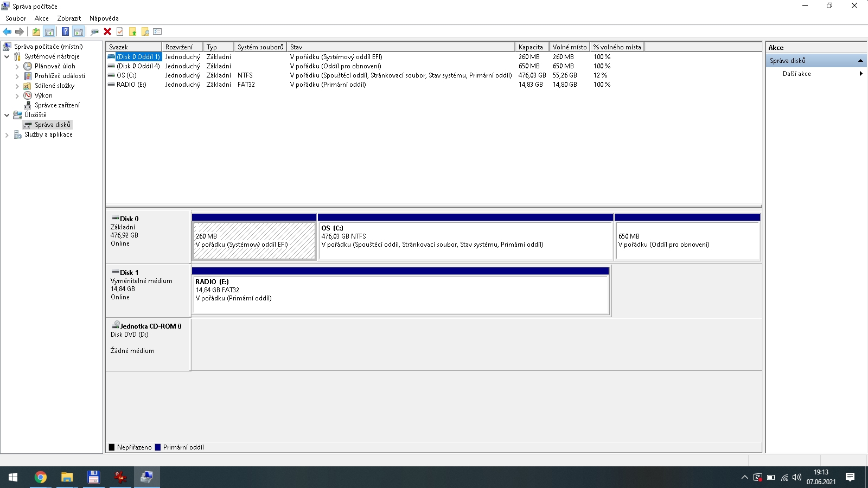Click the Disk 0 label panel

click(148, 237)
